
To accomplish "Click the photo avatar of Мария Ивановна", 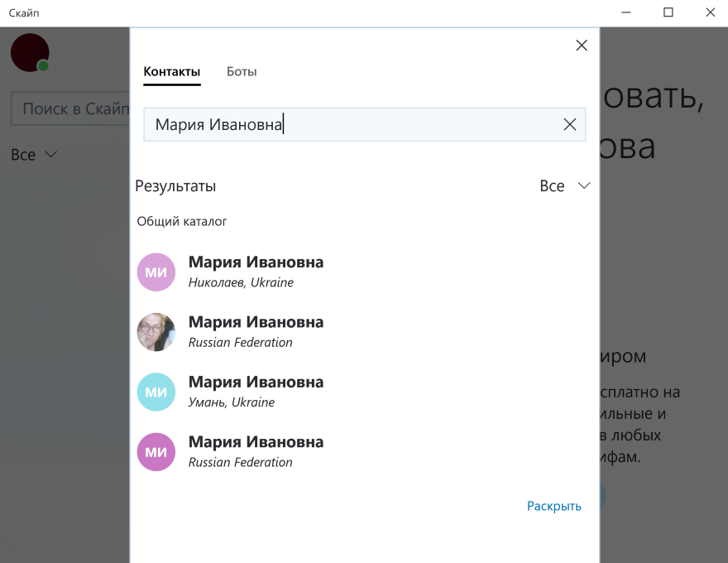I will [x=156, y=332].
